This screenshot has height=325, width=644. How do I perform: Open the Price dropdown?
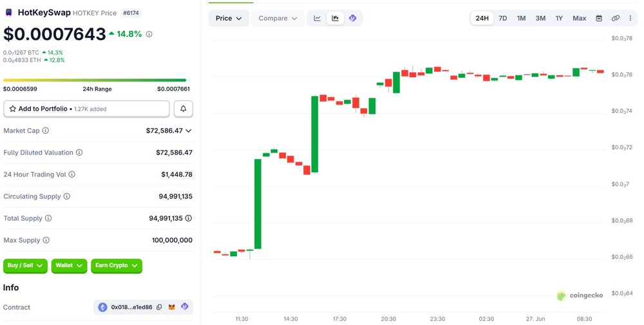(229, 18)
